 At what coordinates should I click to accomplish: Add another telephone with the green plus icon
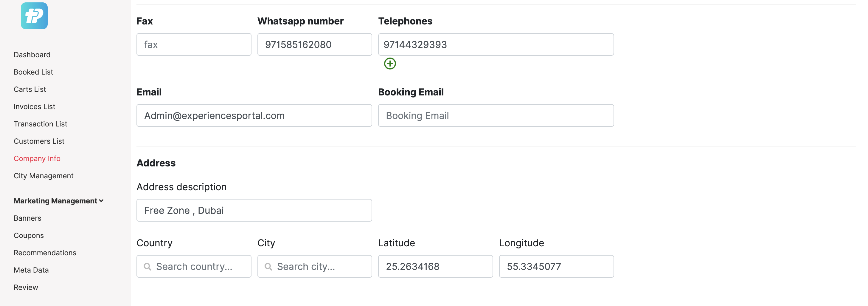[x=390, y=64]
